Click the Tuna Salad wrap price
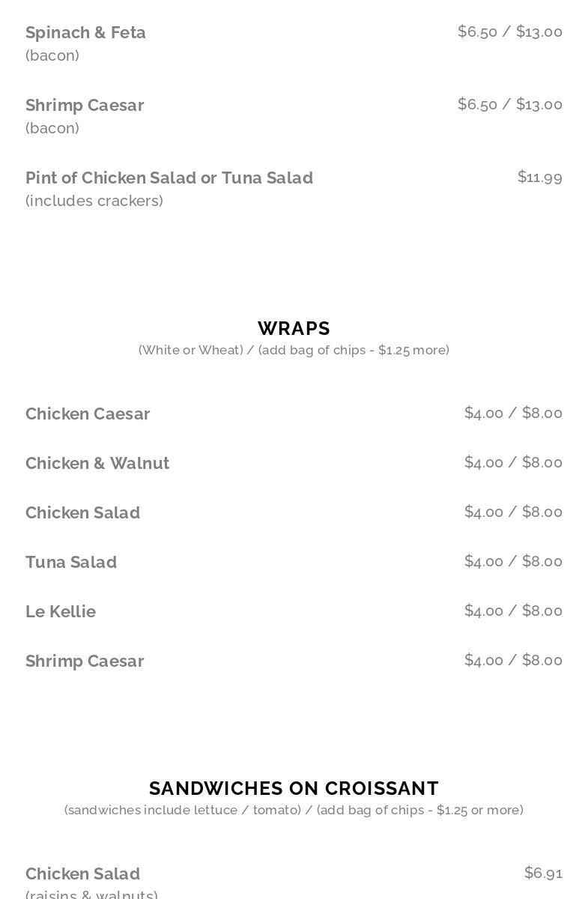 pos(513,561)
